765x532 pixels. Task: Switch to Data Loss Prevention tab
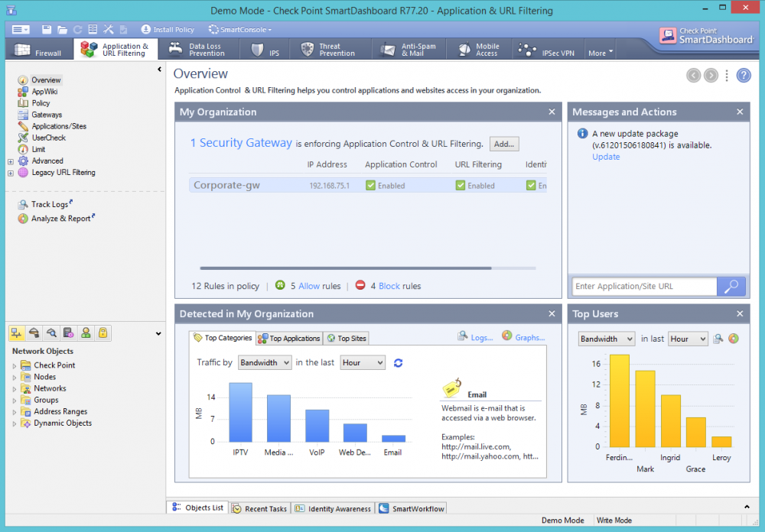199,50
